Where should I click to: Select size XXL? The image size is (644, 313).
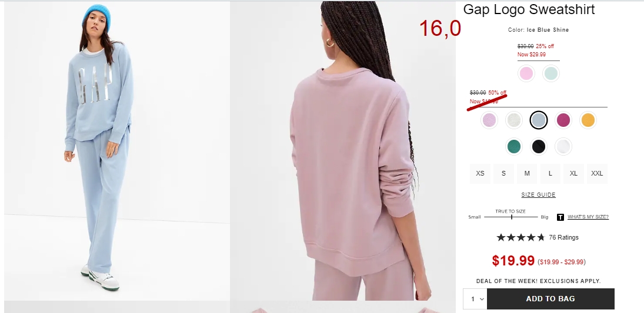tap(597, 173)
